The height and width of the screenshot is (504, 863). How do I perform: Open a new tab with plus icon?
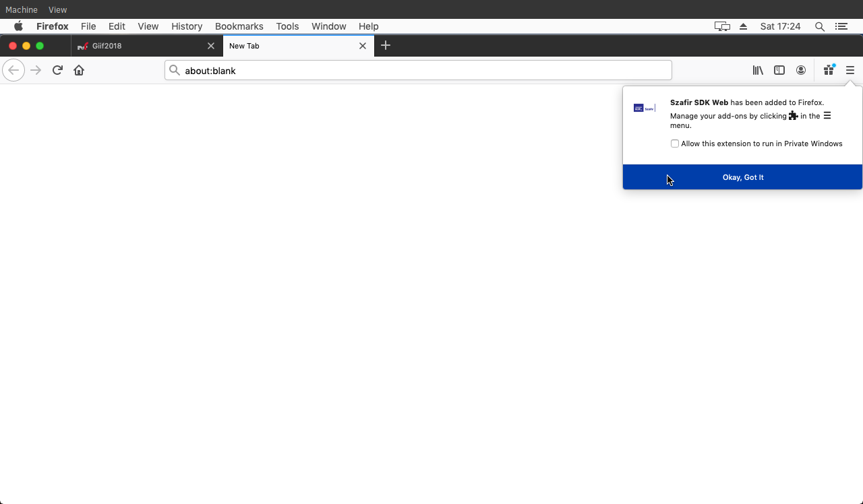386,46
